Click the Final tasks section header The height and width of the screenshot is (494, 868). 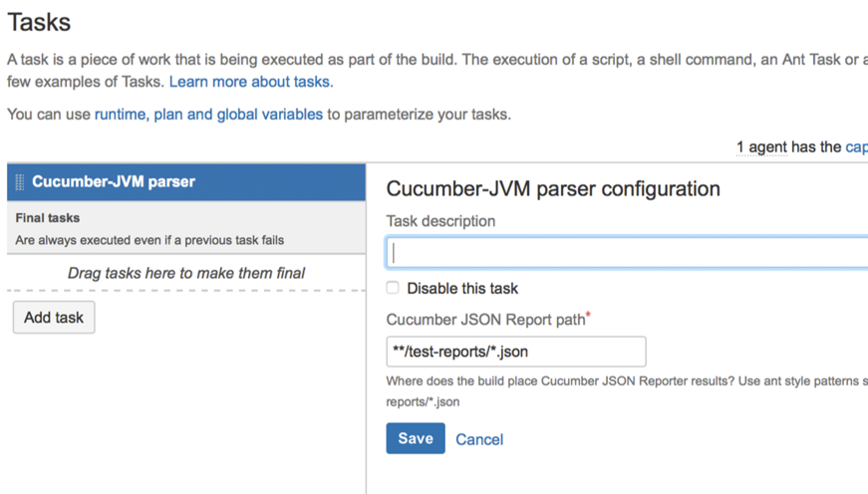pyautogui.click(x=48, y=218)
